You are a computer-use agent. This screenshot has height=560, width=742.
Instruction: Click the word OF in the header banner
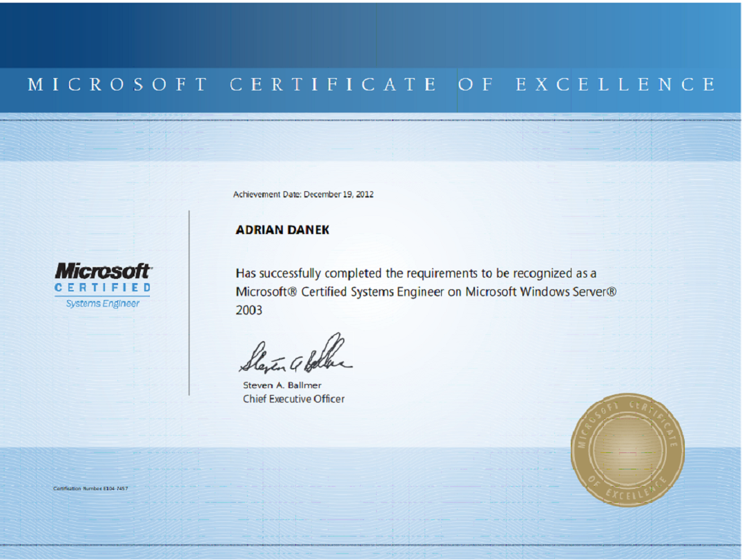click(476, 85)
